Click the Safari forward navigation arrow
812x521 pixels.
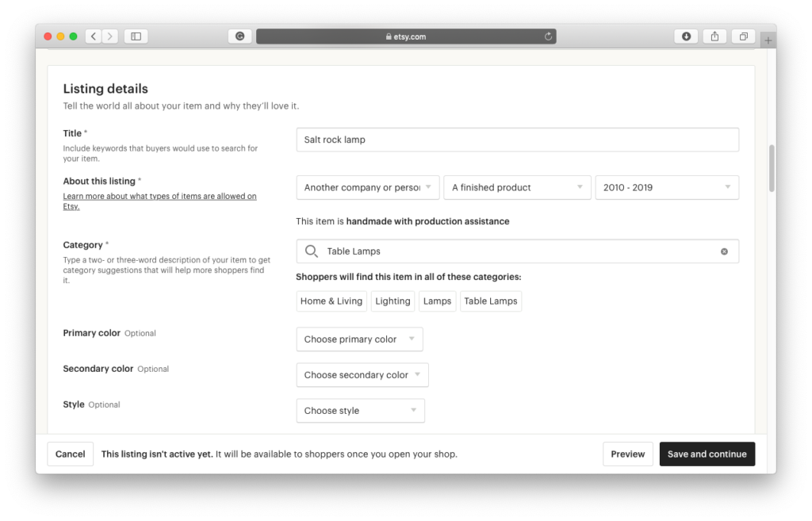coord(109,36)
